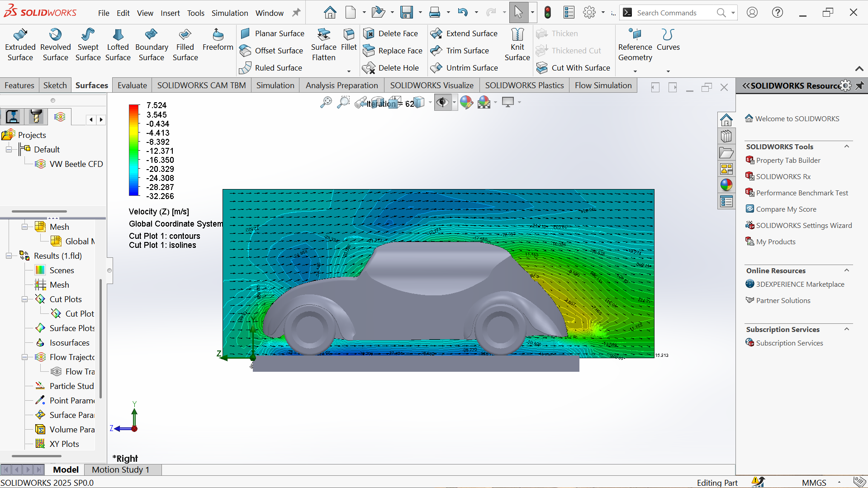Open the Reference Geometry tool
The image size is (868, 488).
[x=635, y=45]
